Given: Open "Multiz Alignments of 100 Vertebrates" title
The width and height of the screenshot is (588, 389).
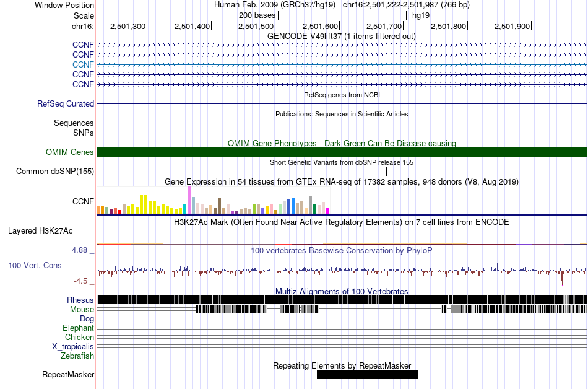Looking at the screenshot, I should click(342, 292).
